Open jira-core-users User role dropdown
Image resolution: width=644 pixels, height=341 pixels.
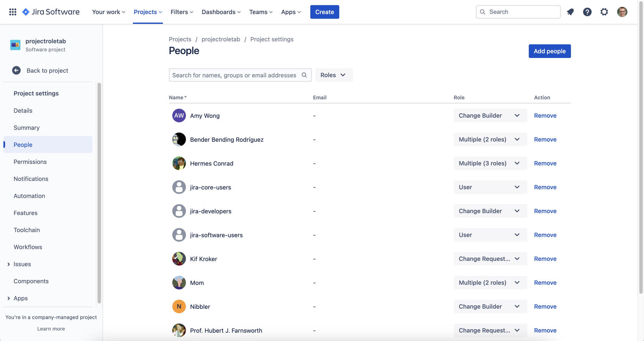(x=490, y=187)
